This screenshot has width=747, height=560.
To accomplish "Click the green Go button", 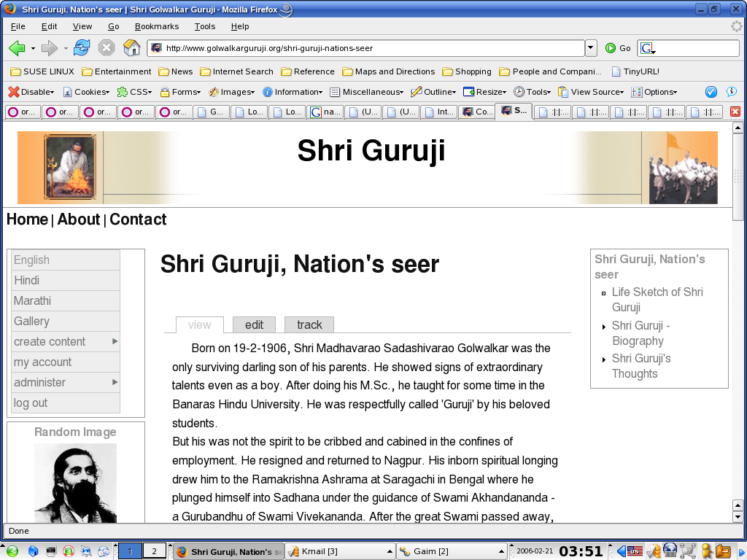I will click(617, 48).
